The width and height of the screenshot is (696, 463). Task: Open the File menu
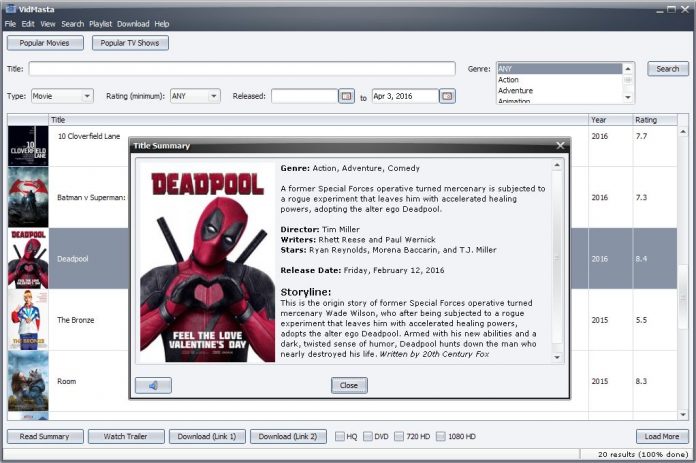click(x=10, y=24)
